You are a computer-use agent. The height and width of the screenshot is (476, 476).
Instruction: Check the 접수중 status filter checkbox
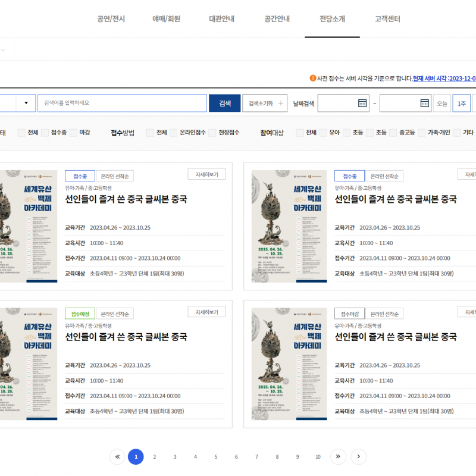click(45, 133)
